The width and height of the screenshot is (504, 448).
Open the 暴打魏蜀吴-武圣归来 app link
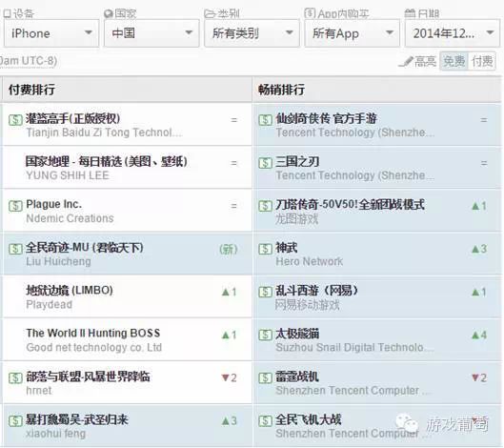(x=77, y=419)
